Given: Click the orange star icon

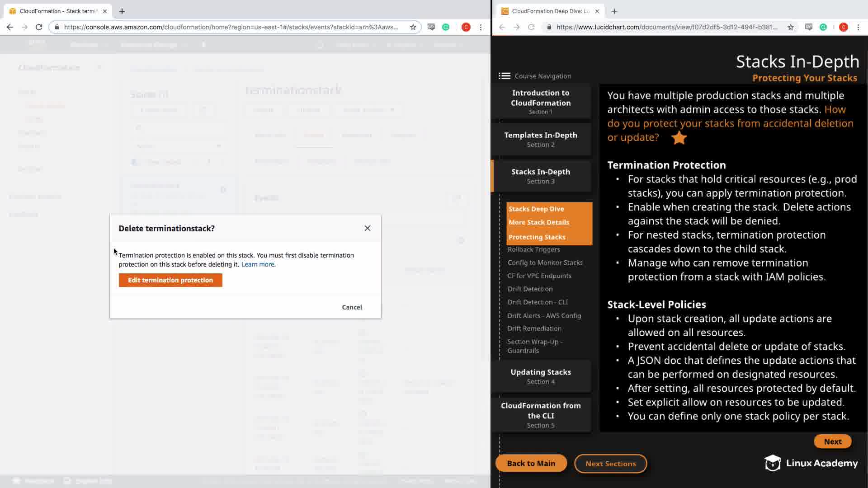Looking at the screenshot, I should click(x=679, y=138).
